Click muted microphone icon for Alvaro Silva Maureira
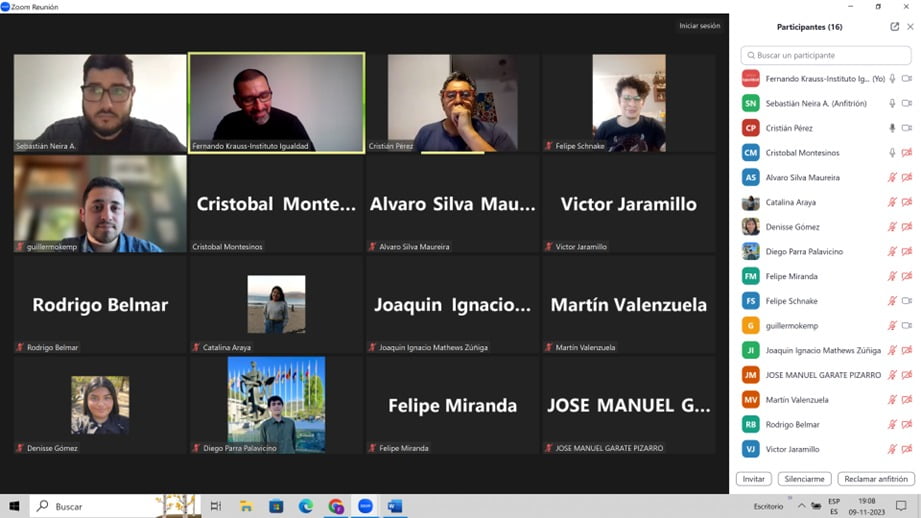This screenshot has width=921, height=518. pyautogui.click(x=892, y=177)
